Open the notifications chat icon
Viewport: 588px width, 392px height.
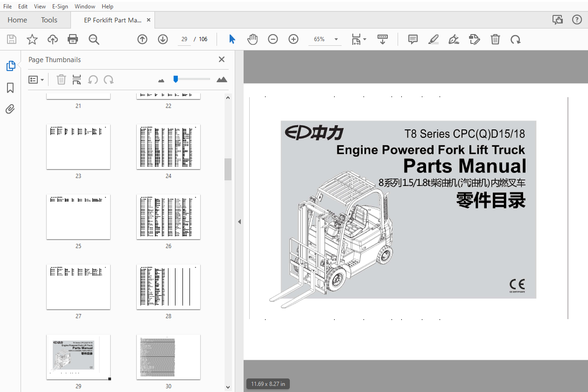(558, 20)
